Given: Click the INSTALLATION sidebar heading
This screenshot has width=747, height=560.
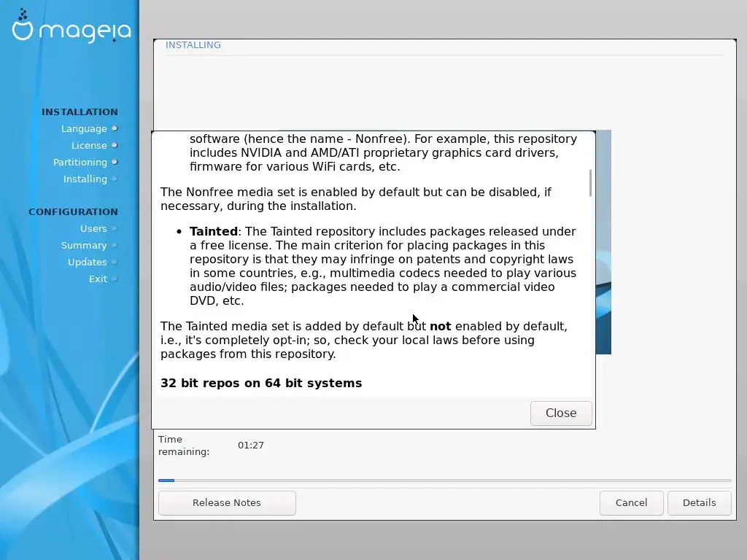Looking at the screenshot, I should [80, 112].
